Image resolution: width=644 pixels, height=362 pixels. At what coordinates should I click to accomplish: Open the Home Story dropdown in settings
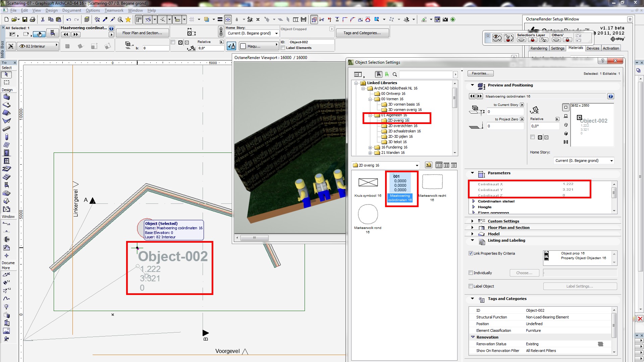pyautogui.click(x=584, y=161)
